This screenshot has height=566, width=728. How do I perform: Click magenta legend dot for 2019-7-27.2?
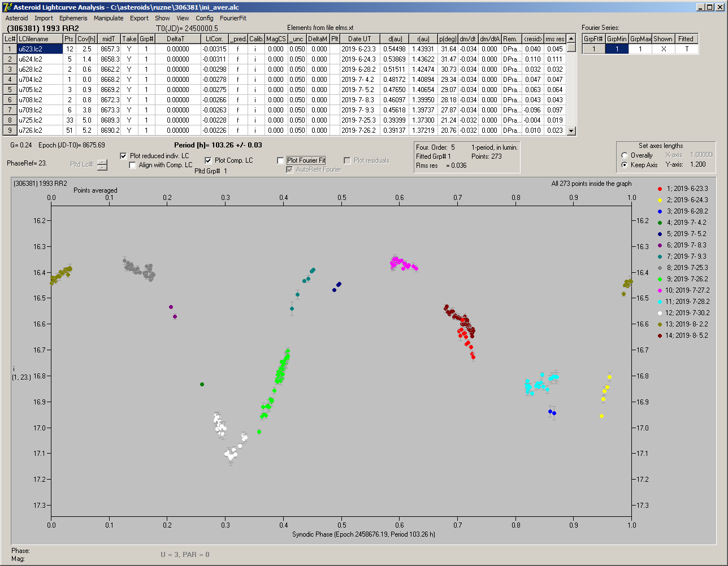click(659, 290)
